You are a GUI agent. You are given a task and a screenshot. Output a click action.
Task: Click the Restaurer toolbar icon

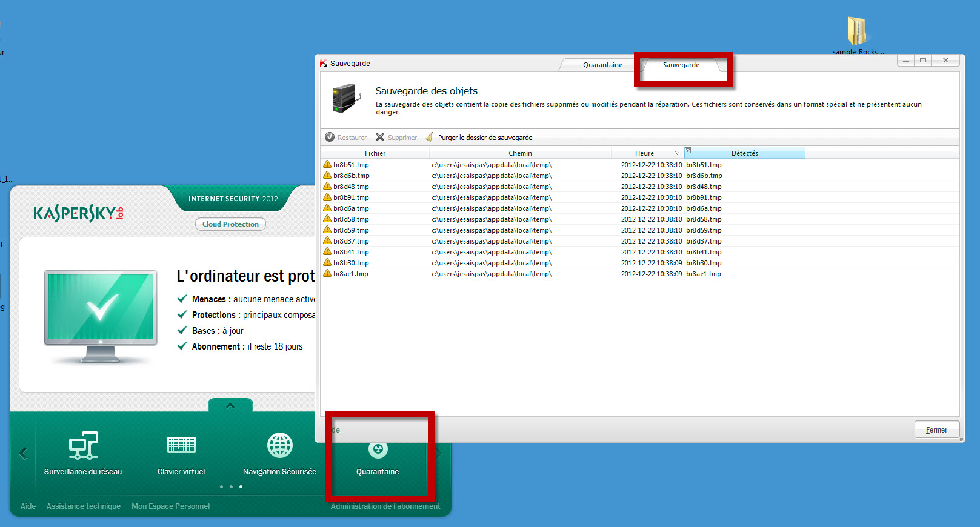[330, 138]
